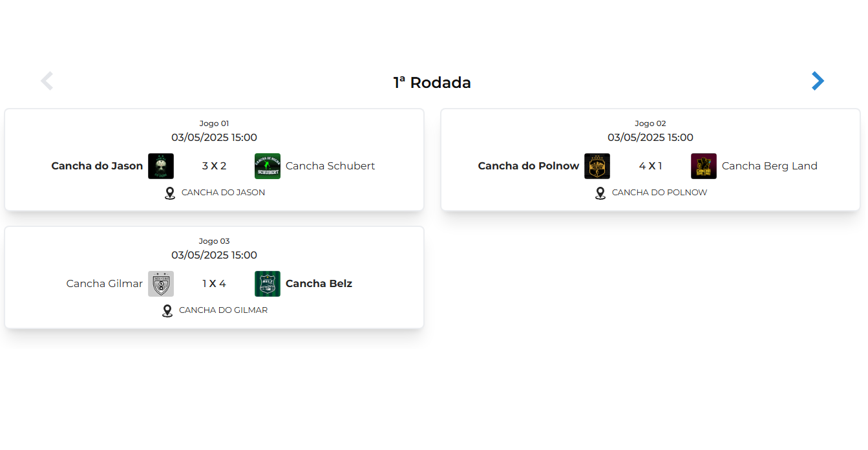Image resolution: width=868 pixels, height=450 pixels.
Task: Click location pin for Cancha do Polnow
Action: [x=600, y=193]
